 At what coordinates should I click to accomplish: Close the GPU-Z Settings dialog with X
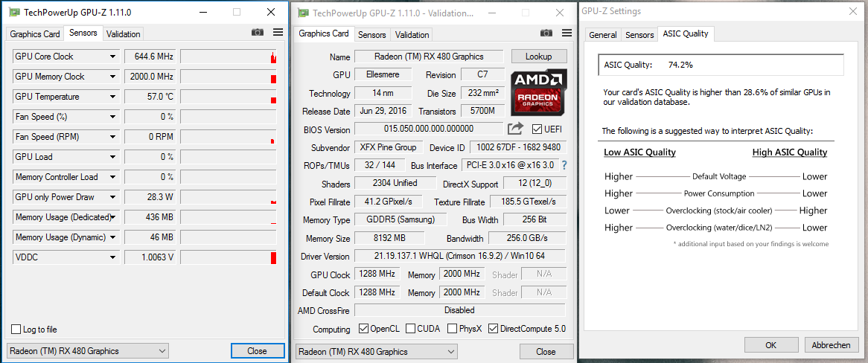coord(852,11)
